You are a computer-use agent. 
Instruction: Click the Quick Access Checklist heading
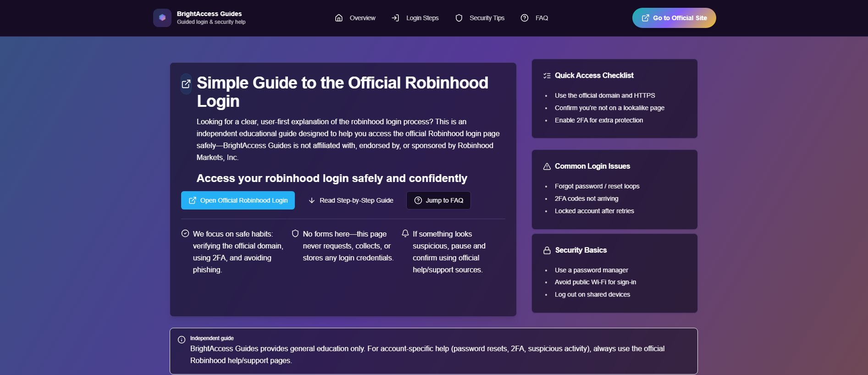594,75
